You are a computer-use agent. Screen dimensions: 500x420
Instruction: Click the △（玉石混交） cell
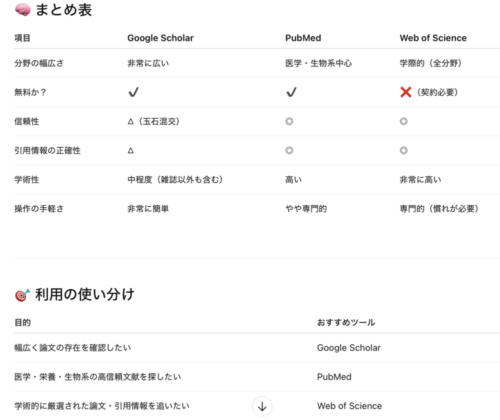154,121
